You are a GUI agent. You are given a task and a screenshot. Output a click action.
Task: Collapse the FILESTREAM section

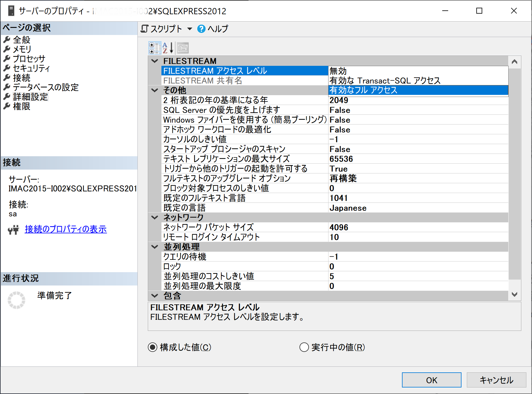click(x=154, y=61)
